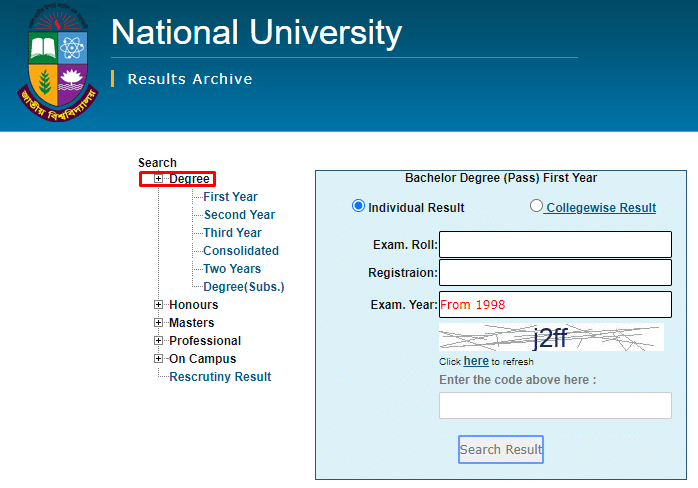Click the 'Exam. Year:' label
The image size is (698, 488).
404,305
